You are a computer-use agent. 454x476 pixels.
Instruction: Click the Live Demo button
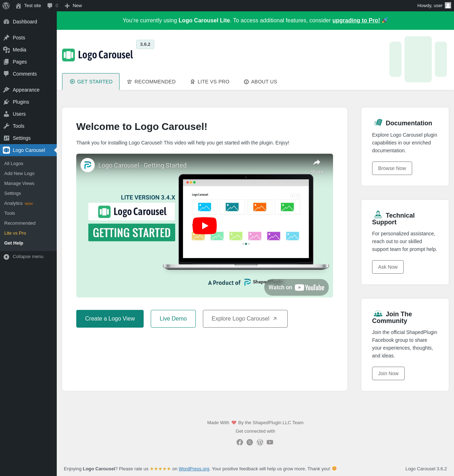pos(173,319)
